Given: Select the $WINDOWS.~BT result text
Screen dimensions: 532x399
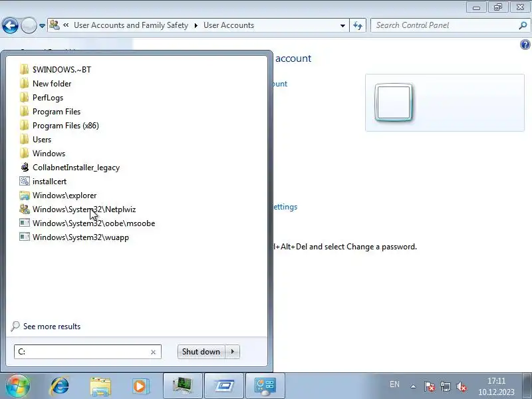Looking at the screenshot, I should tap(62, 70).
